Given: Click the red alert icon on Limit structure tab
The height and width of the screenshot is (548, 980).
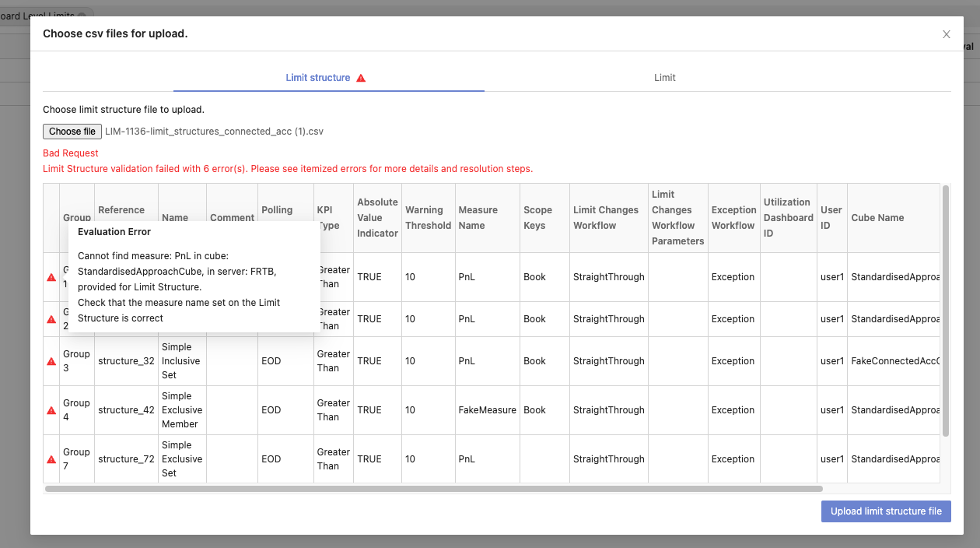Looking at the screenshot, I should pos(361,79).
